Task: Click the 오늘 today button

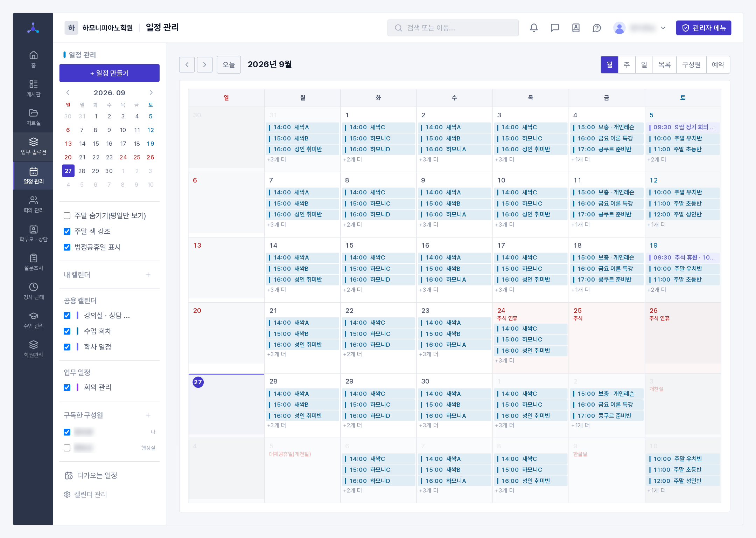Action: click(229, 64)
